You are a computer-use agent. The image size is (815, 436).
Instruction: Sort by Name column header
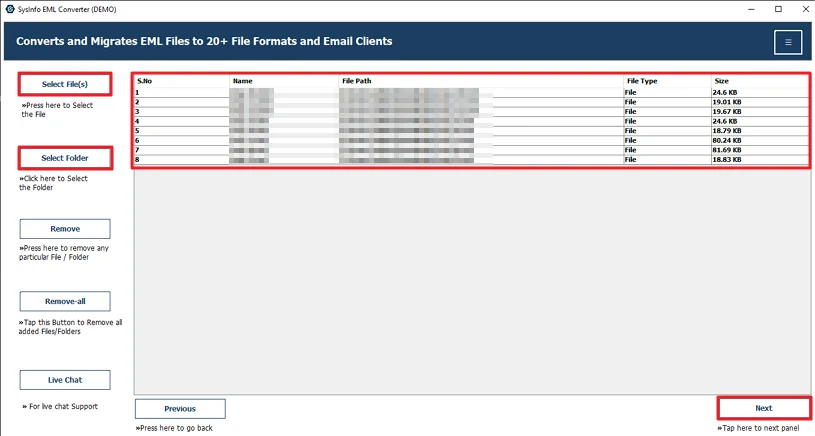tap(284, 81)
